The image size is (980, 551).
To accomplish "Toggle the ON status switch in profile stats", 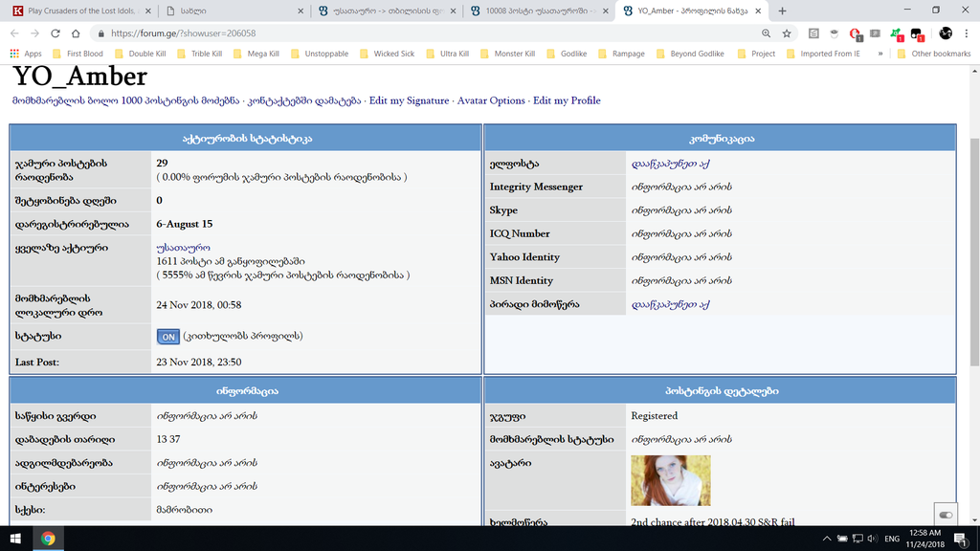I will (x=167, y=337).
